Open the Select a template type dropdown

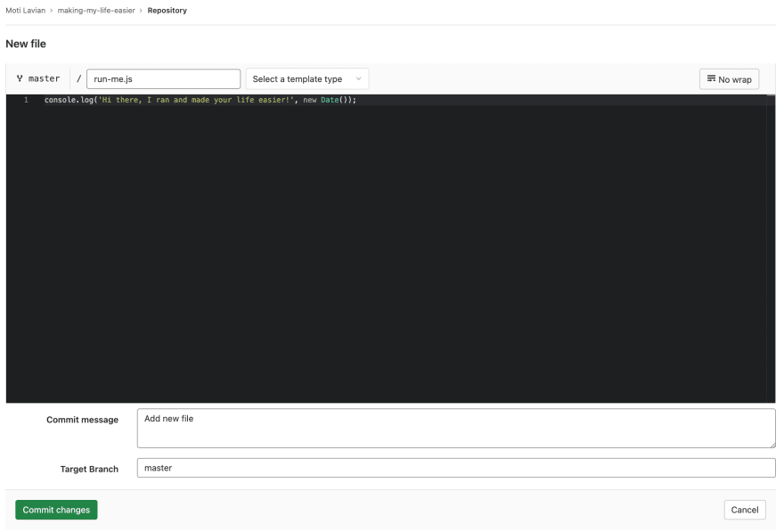click(x=307, y=79)
